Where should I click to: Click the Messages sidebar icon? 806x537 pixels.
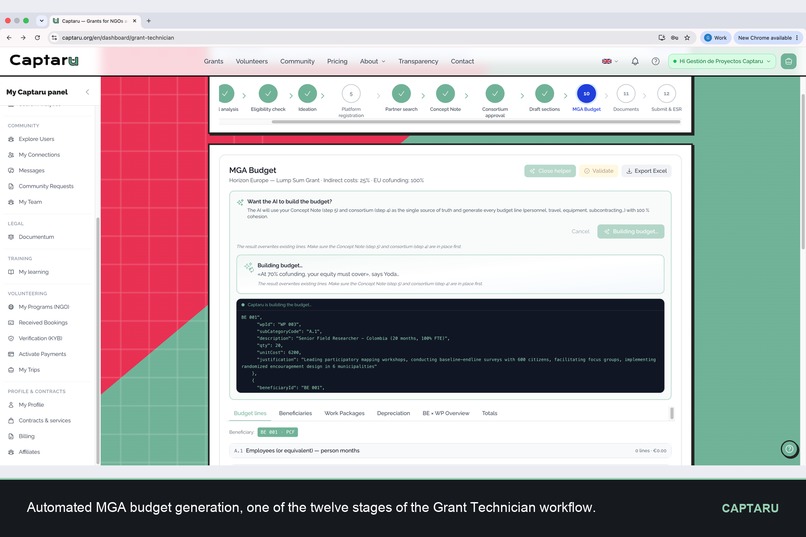11,171
